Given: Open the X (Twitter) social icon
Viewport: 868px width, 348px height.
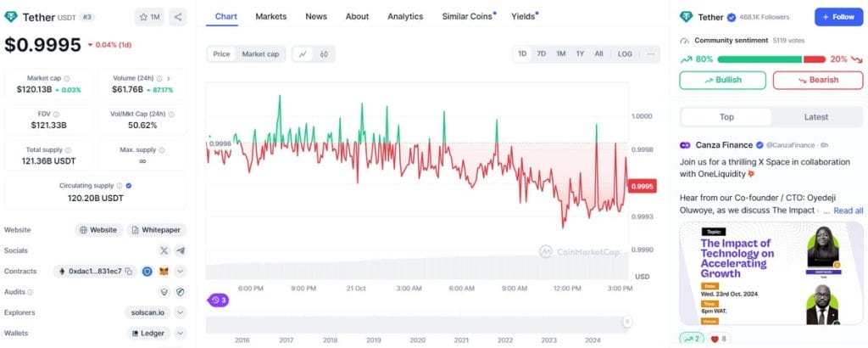Looking at the screenshot, I should 164,250.
